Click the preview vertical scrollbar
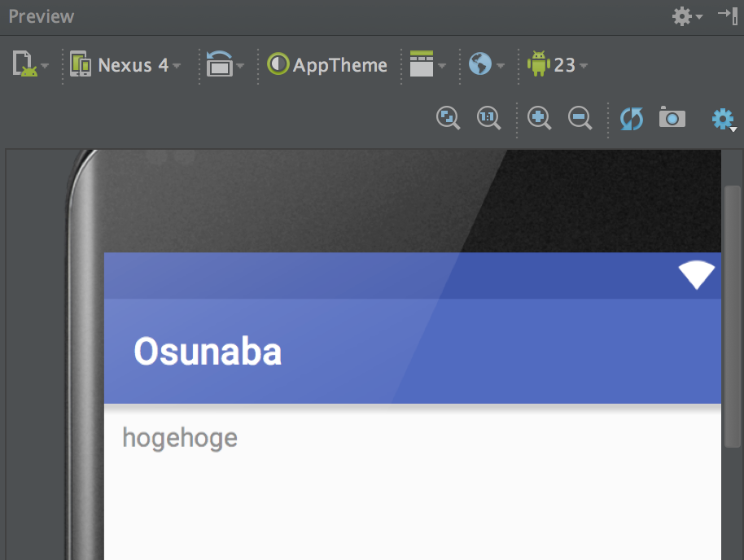The height and width of the screenshot is (560, 744). (x=733, y=317)
